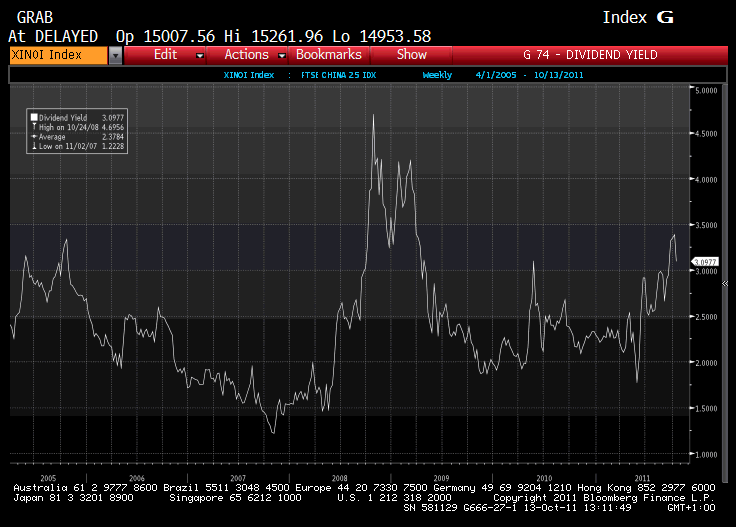Click the Weekly periodicity label

pos(438,75)
